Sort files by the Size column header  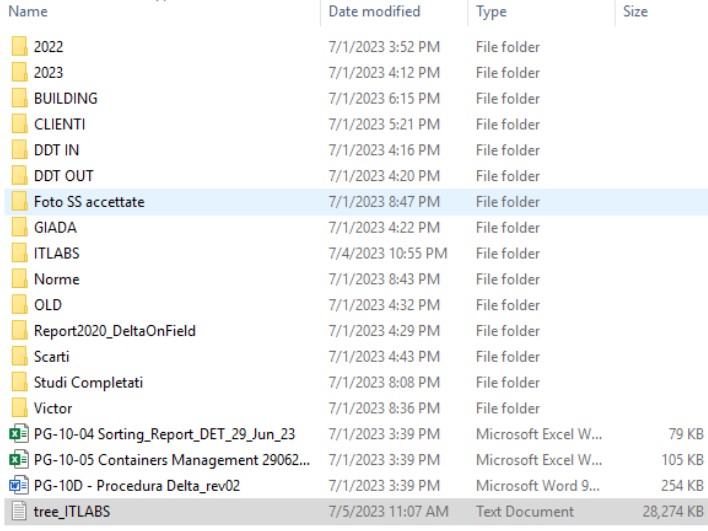[635, 12]
